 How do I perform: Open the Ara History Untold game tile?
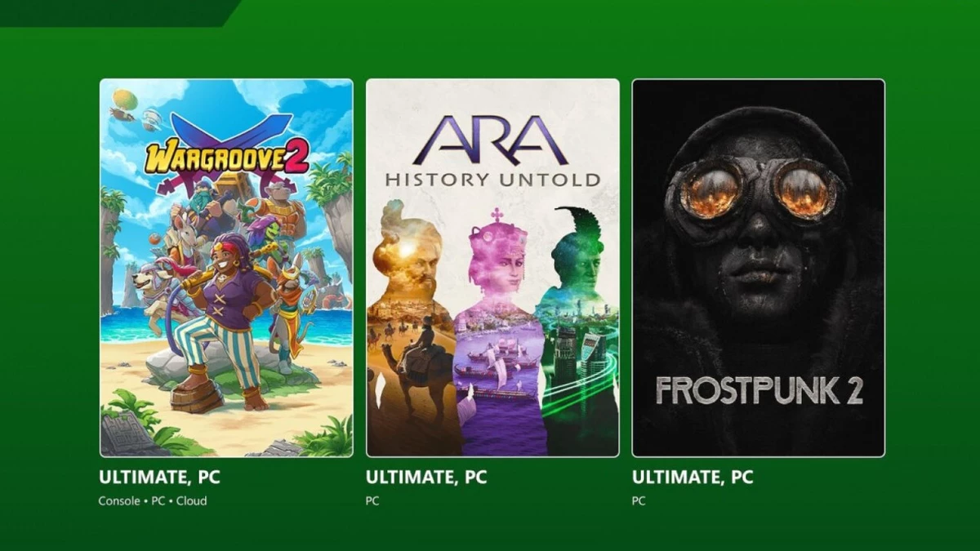click(x=492, y=268)
